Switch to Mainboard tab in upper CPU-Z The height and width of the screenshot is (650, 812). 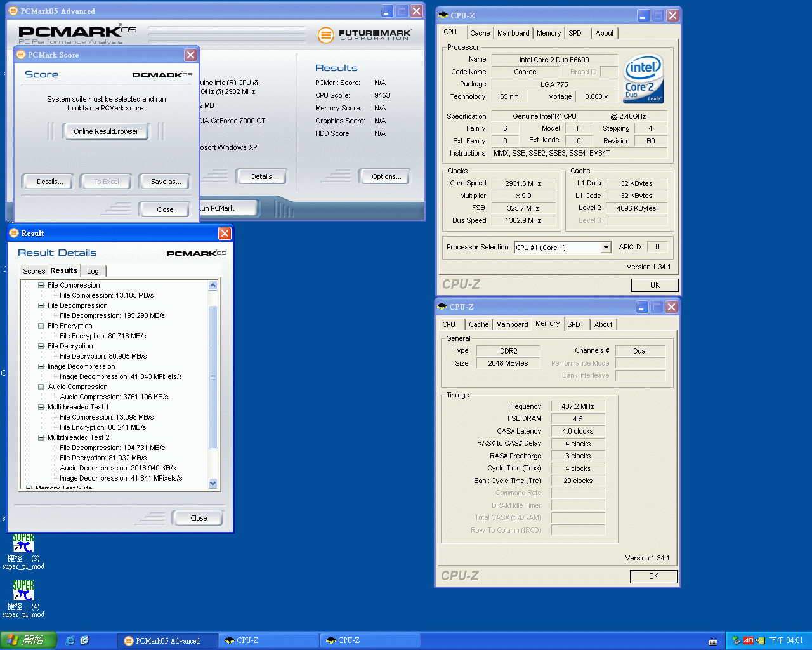(513, 33)
